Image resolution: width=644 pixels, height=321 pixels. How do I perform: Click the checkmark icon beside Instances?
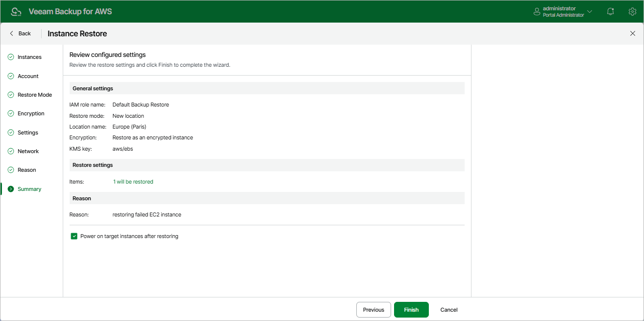click(x=11, y=57)
